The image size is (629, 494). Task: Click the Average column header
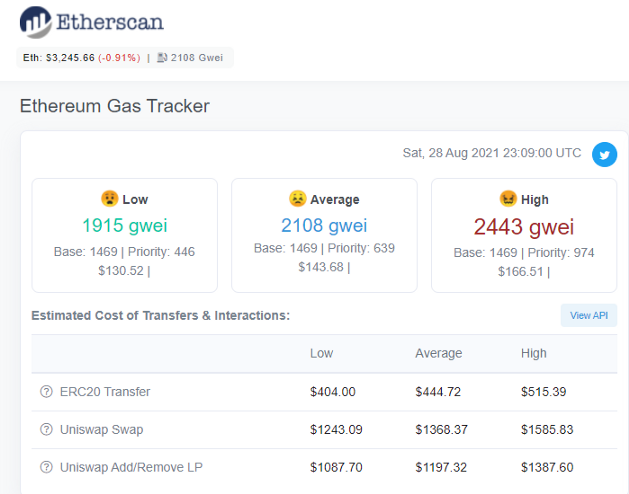[x=438, y=353]
